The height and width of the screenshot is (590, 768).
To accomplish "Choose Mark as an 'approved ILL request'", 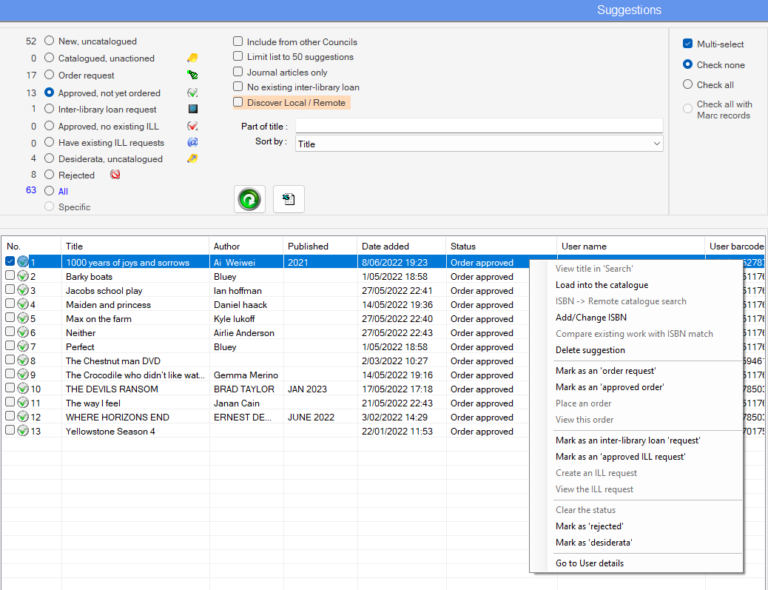I will coord(621,456).
